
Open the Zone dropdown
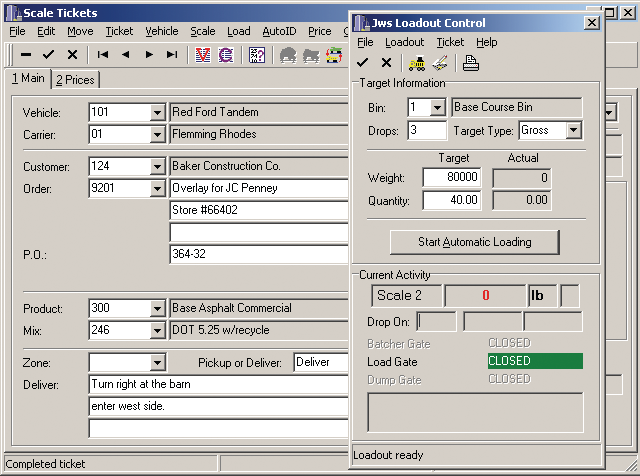pos(157,362)
